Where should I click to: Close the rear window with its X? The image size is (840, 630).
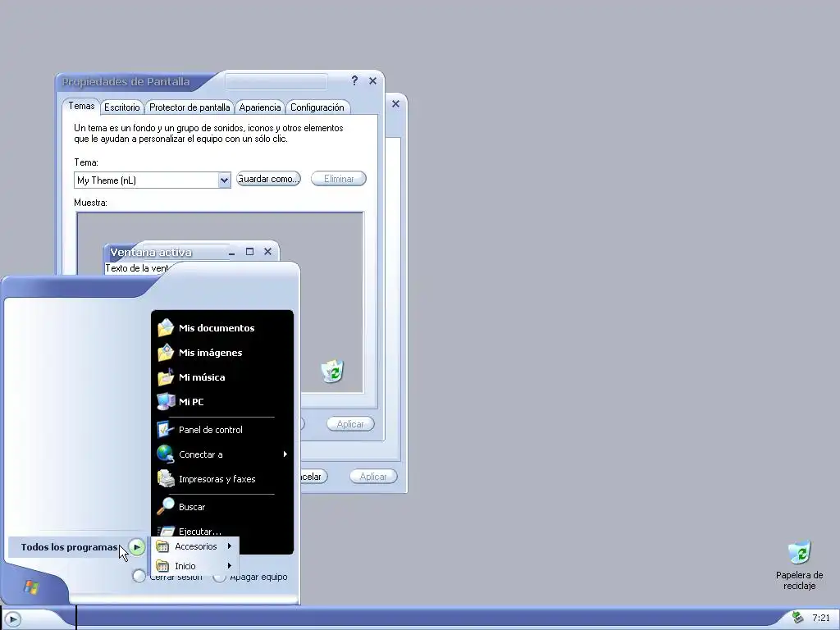395,103
